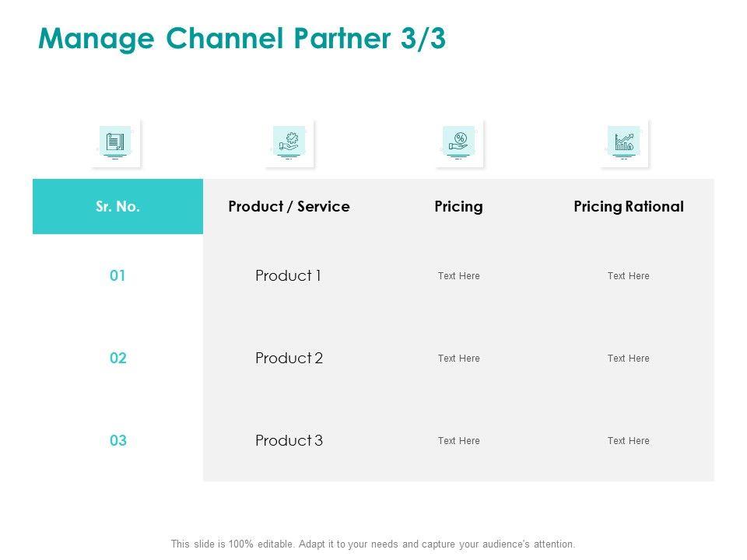Select the slide title Manage Channel Partner 3/3

(x=242, y=39)
